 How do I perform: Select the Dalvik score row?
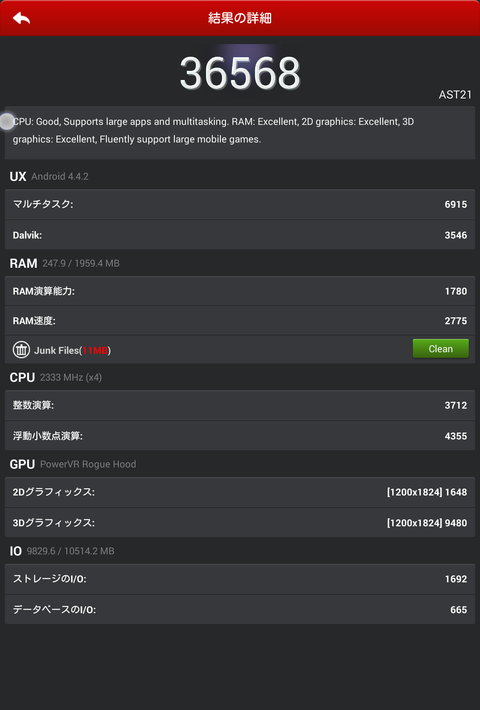pos(240,235)
